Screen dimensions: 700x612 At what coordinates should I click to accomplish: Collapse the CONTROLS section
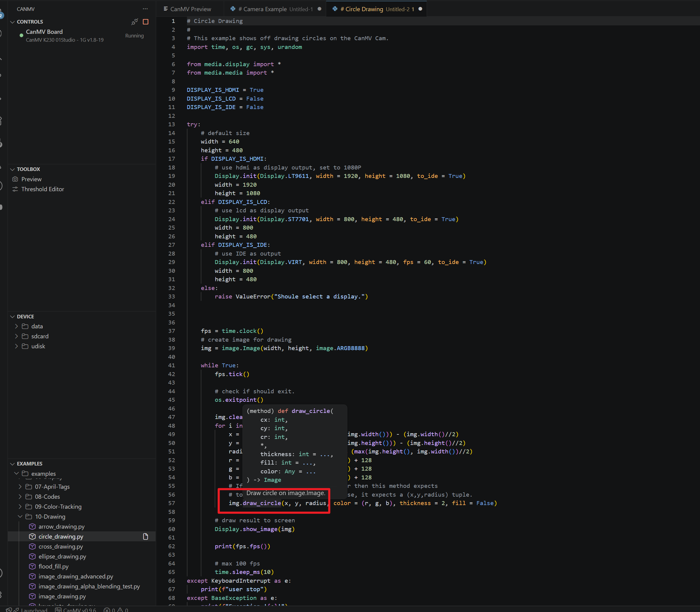click(12, 22)
